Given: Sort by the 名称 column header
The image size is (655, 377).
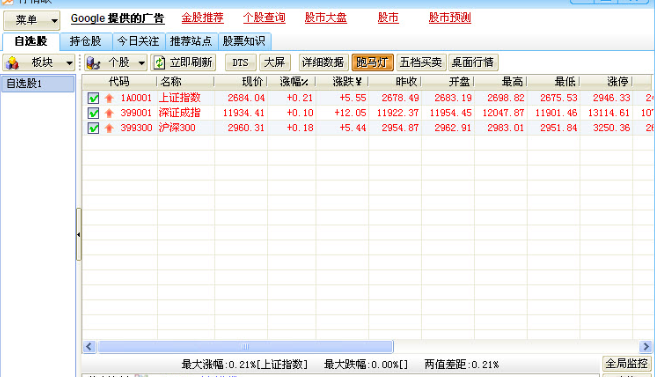Looking at the screenshot, I should (185, 82).
